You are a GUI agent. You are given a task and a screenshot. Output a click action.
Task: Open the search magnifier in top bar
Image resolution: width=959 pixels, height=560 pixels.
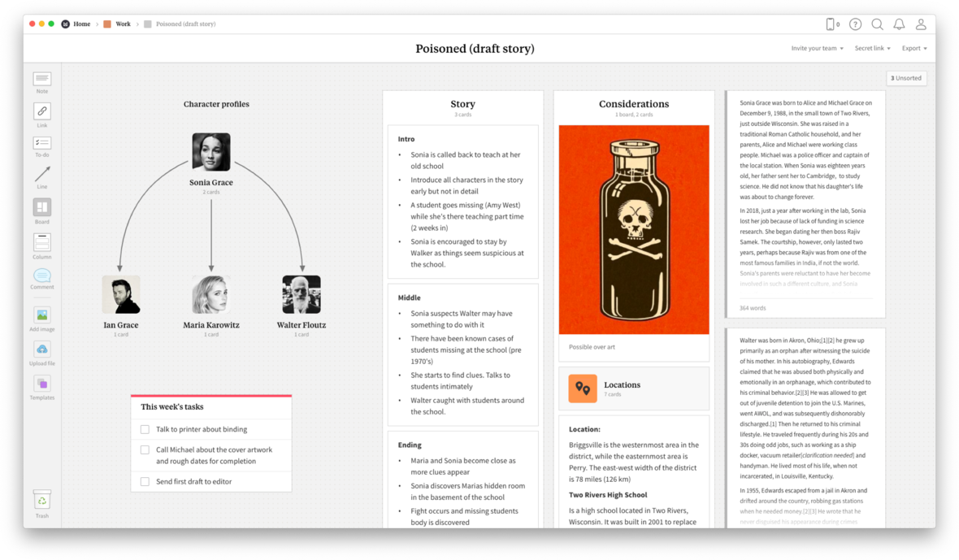pos(877,24)
